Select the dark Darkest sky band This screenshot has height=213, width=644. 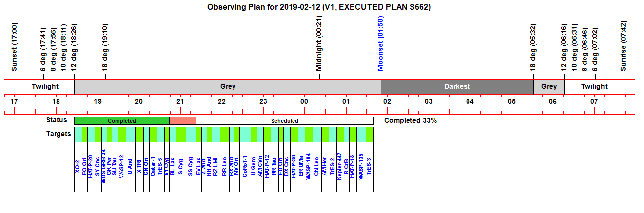(x=457, y=86)
